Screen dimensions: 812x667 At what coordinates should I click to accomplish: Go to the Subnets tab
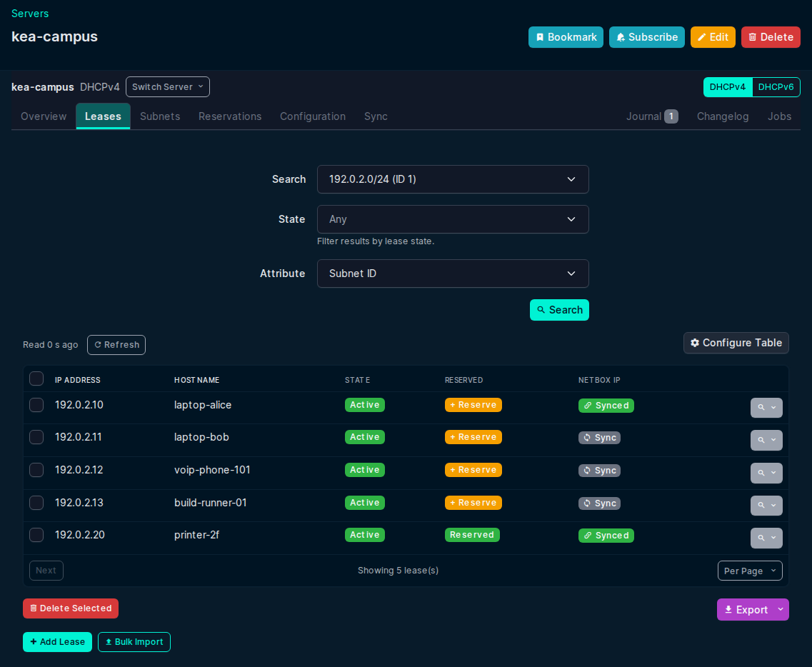[x=160, y=116]
